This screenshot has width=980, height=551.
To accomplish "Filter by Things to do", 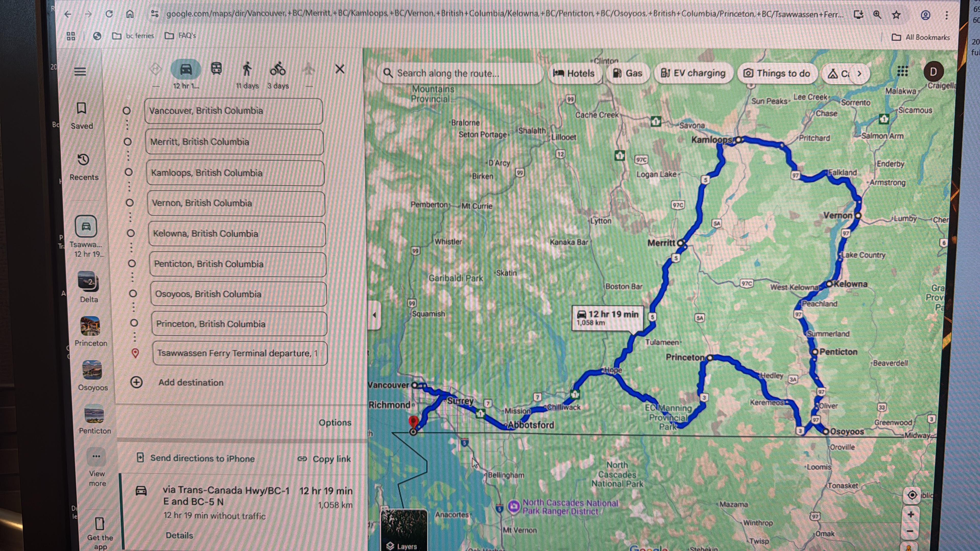I will click(777, 73).
